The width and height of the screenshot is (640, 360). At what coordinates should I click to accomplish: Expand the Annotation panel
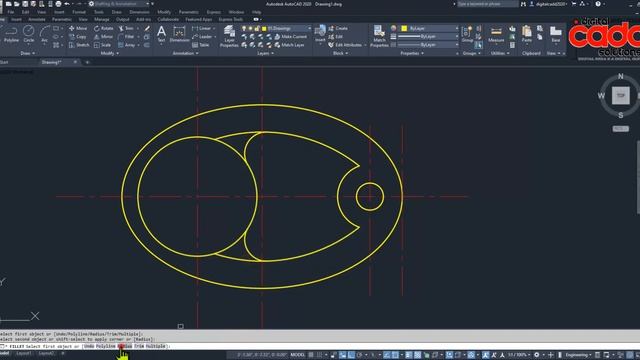pyautogui.click(x=185, y=53)
